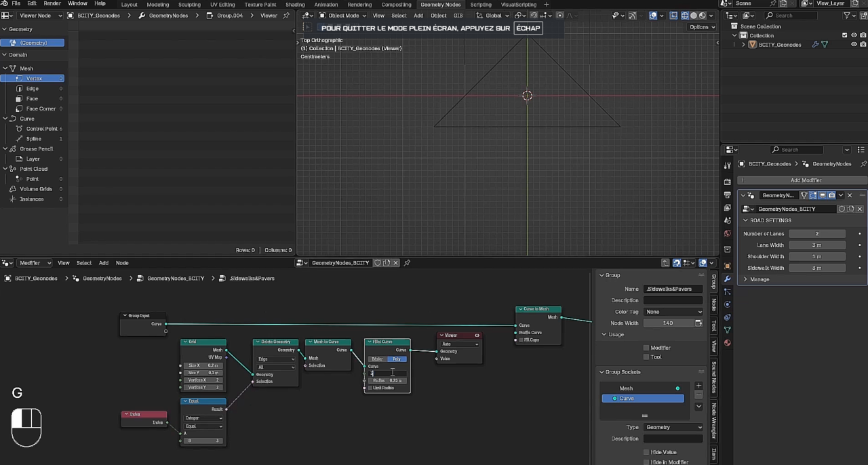Toggle pin for properties editor context
Viewport: 868px width, 465px height.
point(863,164)
